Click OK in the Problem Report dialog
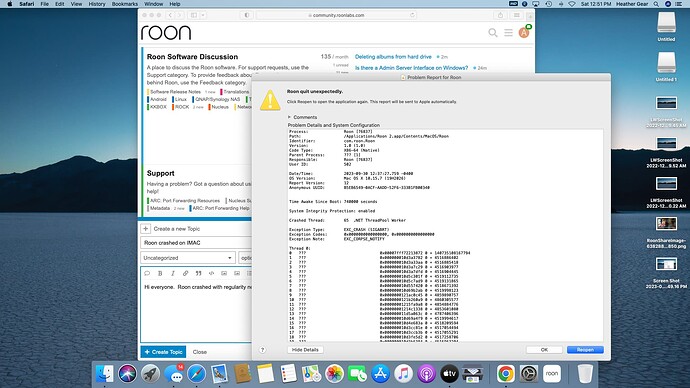Image resolution: width=690 pixels, height=388 pixels. [x=544, y=350]
